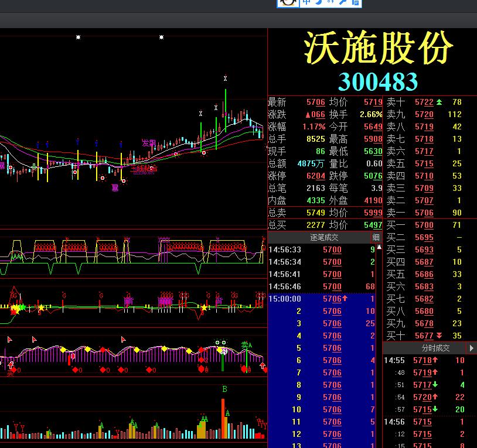Click the magenta '暴' marker below candles
Screen dimensions: 477x448
coord(115,188)
